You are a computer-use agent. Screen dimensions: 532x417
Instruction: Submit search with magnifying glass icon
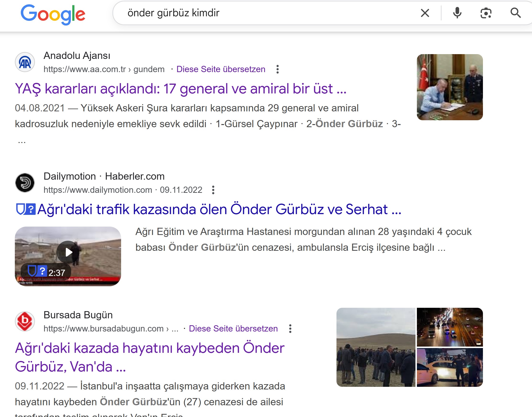coord(515,13)
